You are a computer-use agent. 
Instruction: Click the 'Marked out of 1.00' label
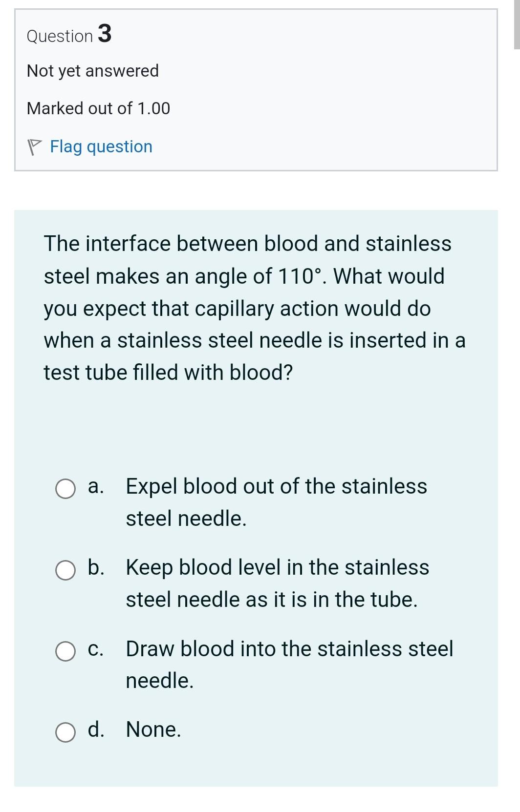pos(98,108)
